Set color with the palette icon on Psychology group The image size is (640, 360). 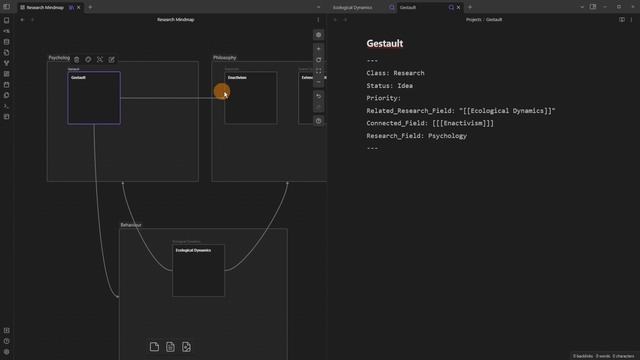point(88,60)
